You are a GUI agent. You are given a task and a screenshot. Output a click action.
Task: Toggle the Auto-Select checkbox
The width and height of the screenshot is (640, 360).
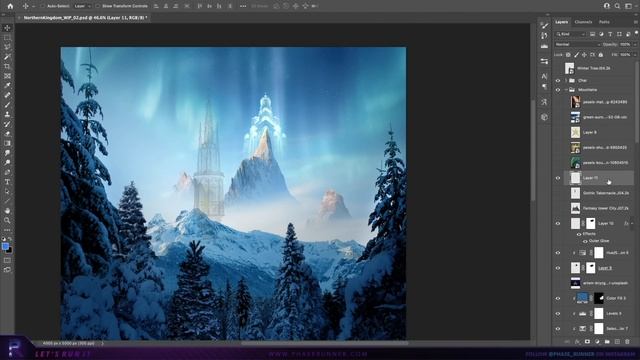tap(43, 6)
